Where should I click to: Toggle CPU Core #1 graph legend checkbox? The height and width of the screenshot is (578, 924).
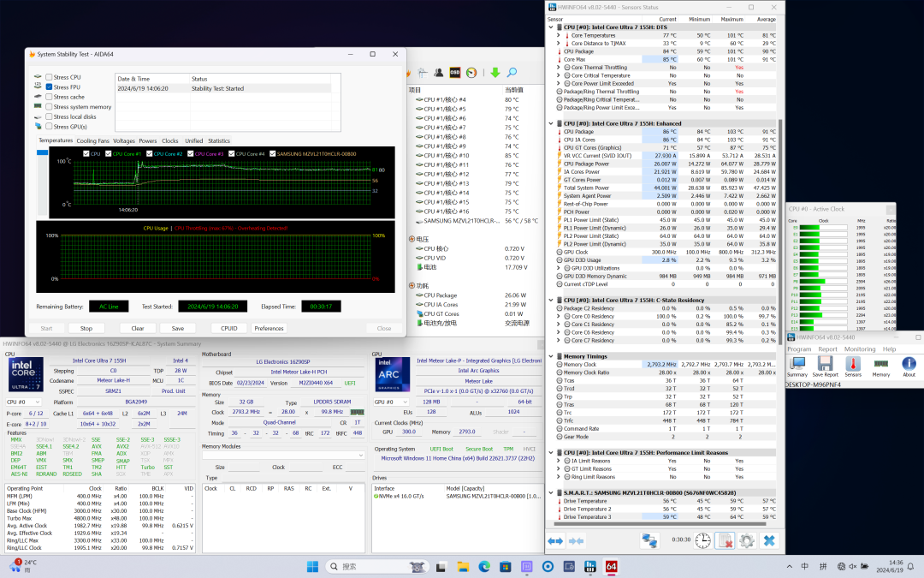pos(109,154)
